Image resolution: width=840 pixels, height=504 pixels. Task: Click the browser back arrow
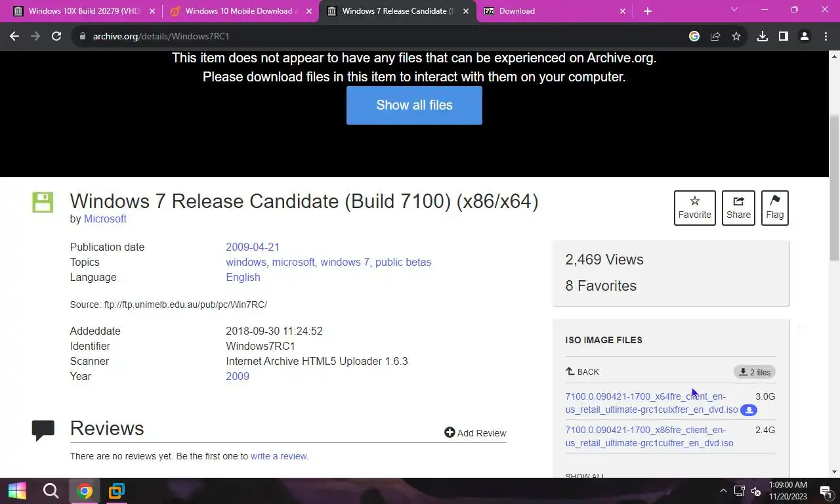(14, 36)
